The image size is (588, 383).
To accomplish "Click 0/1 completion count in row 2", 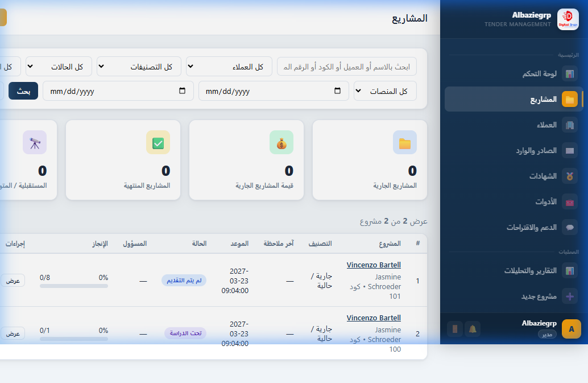I will pyautogui.click(x=44, y=331).
